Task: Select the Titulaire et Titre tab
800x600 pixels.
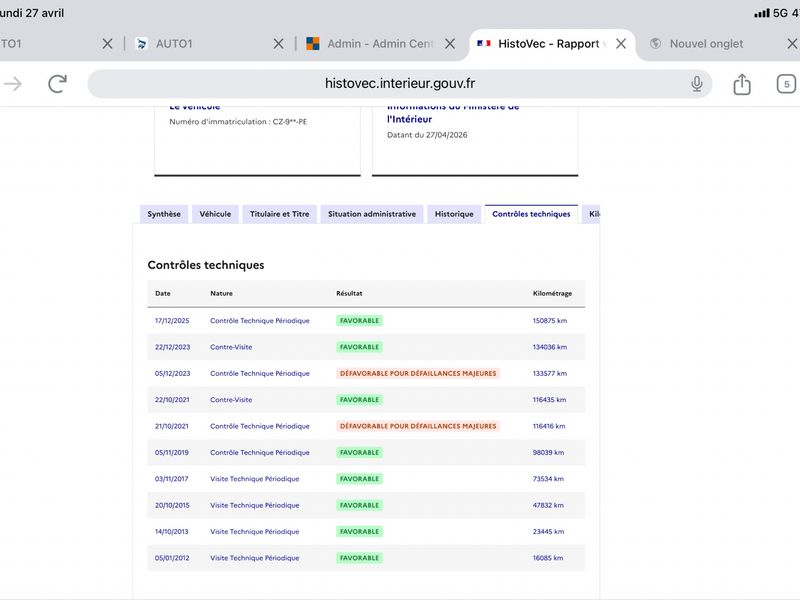Action: (x=280, y=214)
